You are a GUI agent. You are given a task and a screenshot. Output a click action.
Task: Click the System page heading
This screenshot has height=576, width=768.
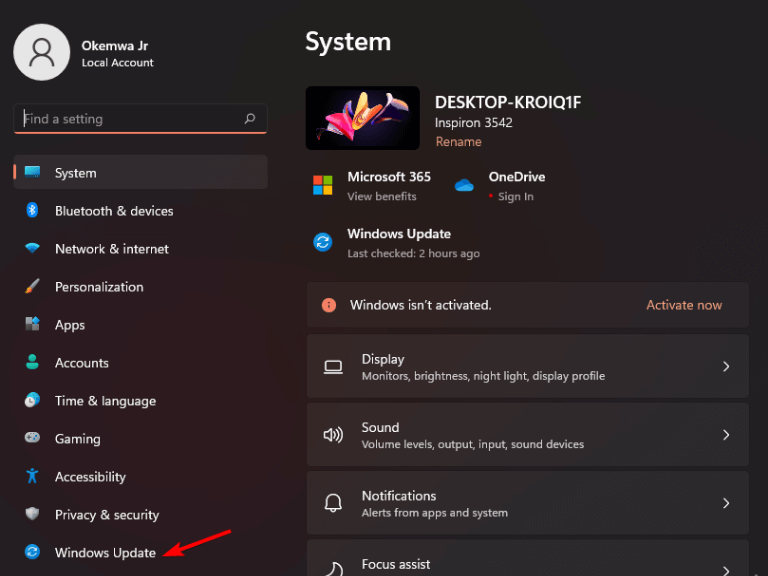point(348,42)
